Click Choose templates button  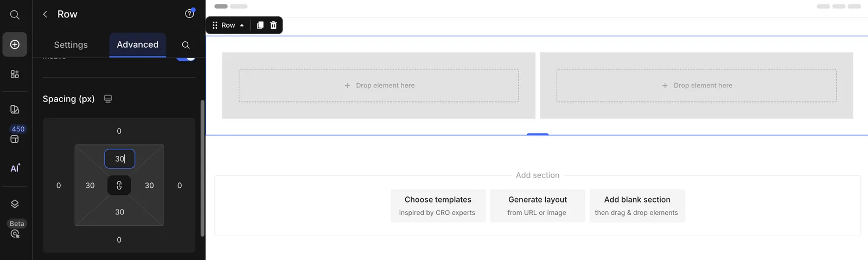click(x=438, y=206)
